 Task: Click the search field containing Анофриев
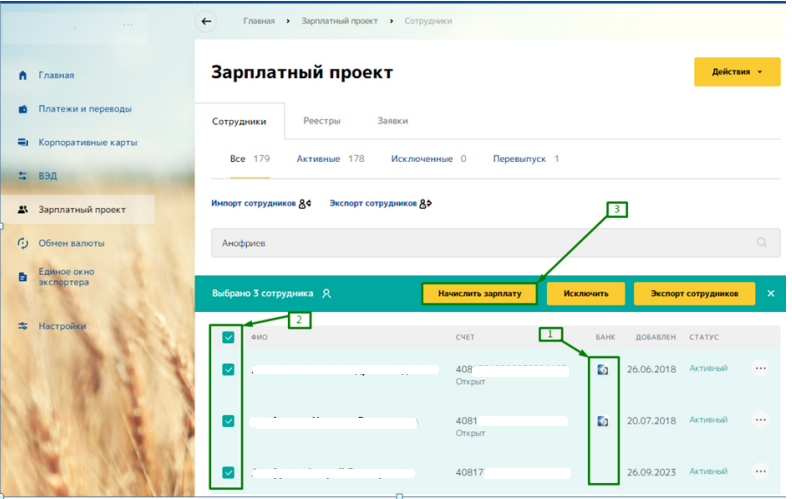pos(480,242)
